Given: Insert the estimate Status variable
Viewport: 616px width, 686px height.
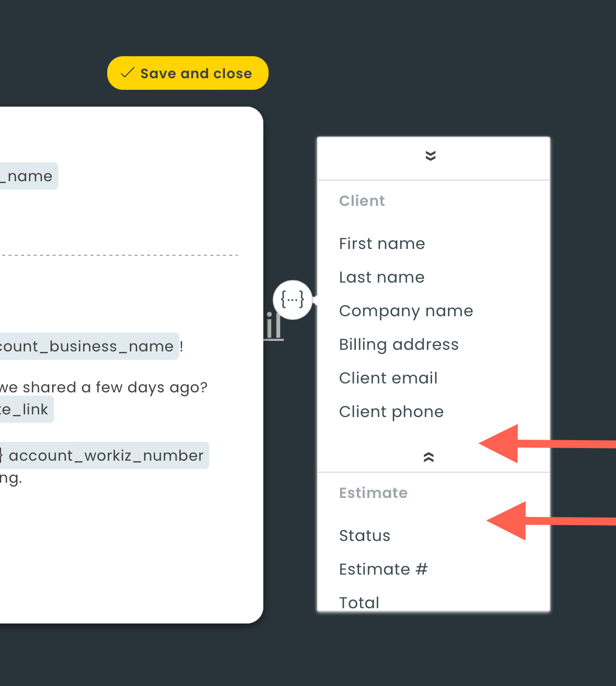Looking at the screenshot, I should pyautogui.click(x=365, y=536).
